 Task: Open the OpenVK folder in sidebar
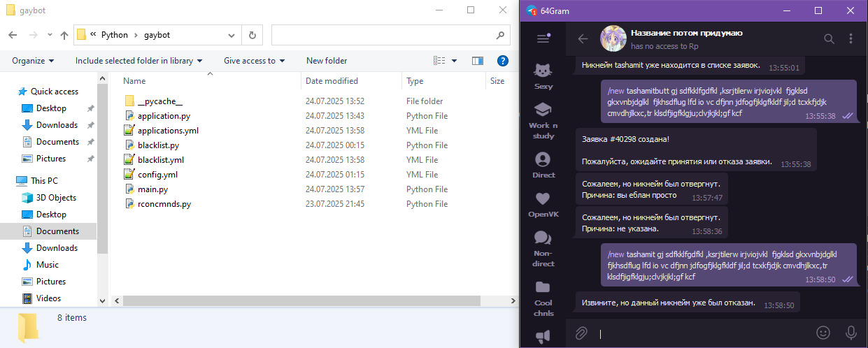pyautogui.click(x=543, y=204)
